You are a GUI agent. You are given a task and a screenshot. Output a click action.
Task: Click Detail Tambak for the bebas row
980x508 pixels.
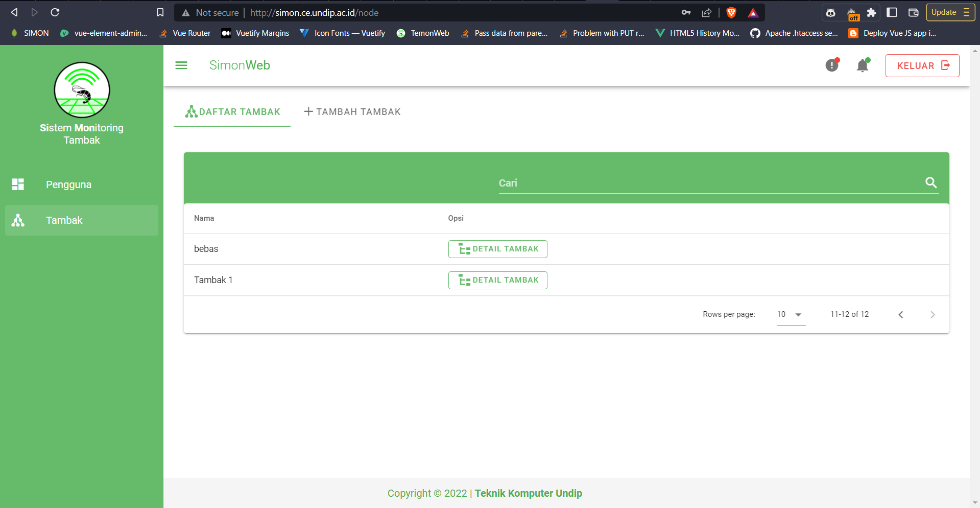click(497, 249)
